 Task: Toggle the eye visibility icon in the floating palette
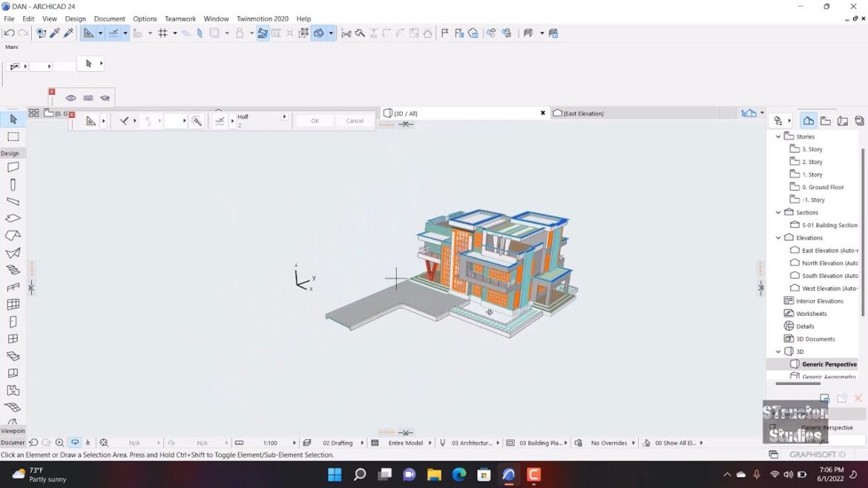point(71,98)
